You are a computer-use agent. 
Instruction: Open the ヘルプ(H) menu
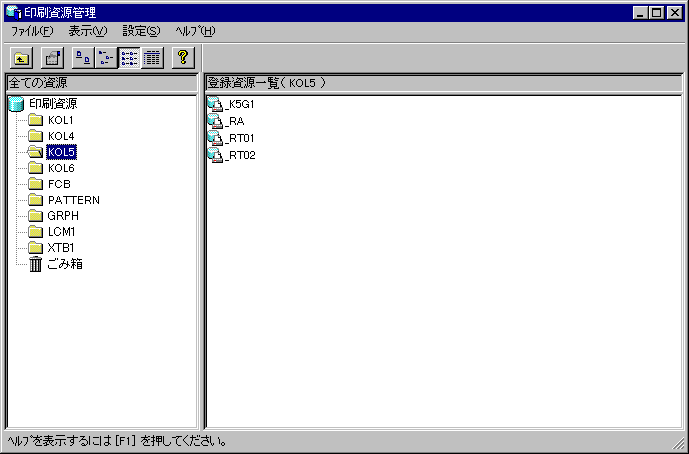coord(195,31)
